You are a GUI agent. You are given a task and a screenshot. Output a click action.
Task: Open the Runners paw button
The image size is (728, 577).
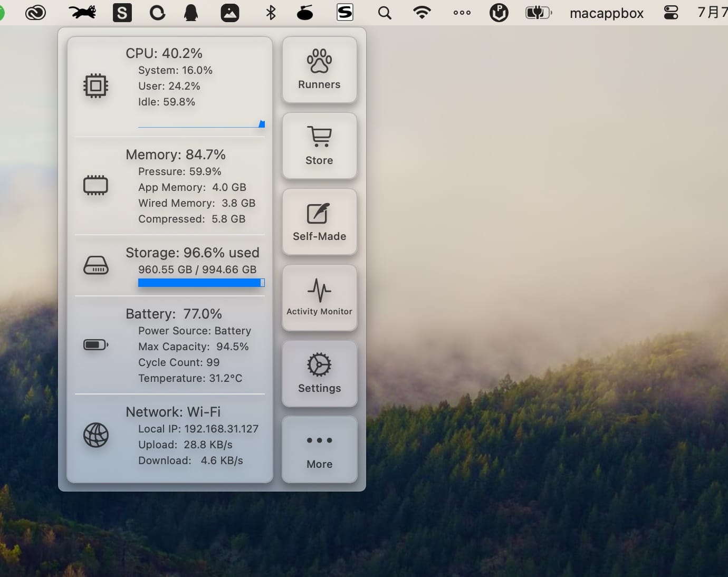click(x=319, y=70)
